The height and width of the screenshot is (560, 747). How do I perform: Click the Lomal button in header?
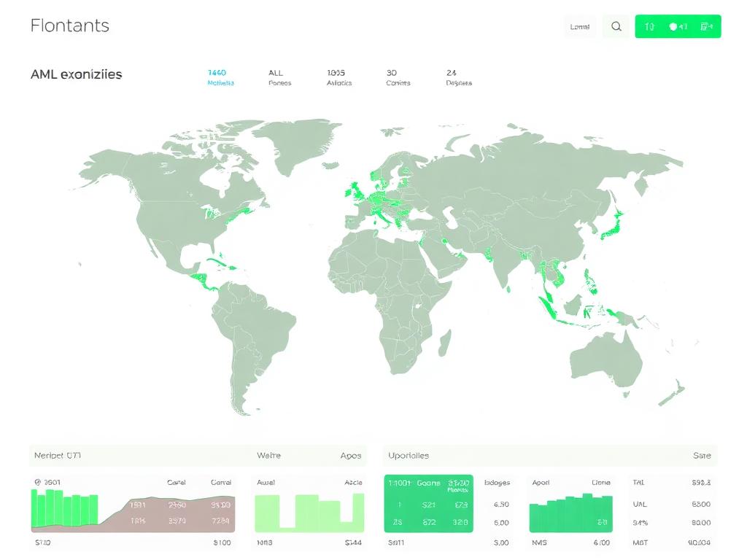(x=580, y=27)
